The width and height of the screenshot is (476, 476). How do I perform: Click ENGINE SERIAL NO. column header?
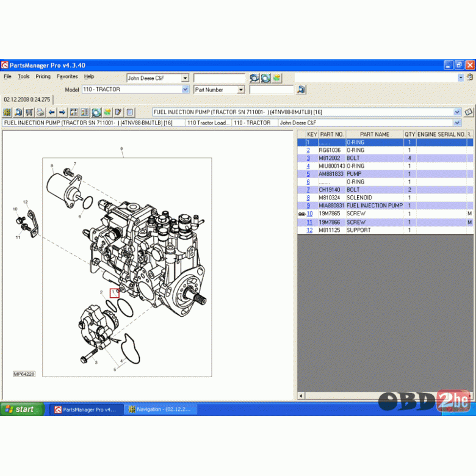[x=441, y=134]
